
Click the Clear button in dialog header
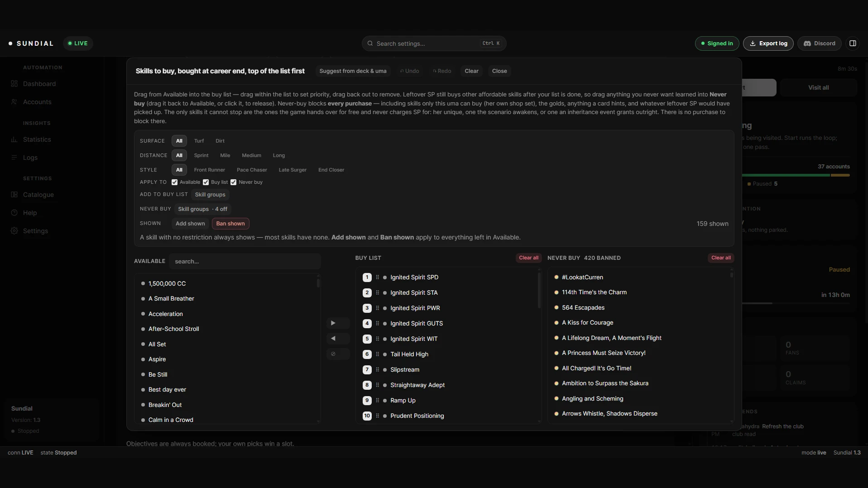click(x=471, y=71)
